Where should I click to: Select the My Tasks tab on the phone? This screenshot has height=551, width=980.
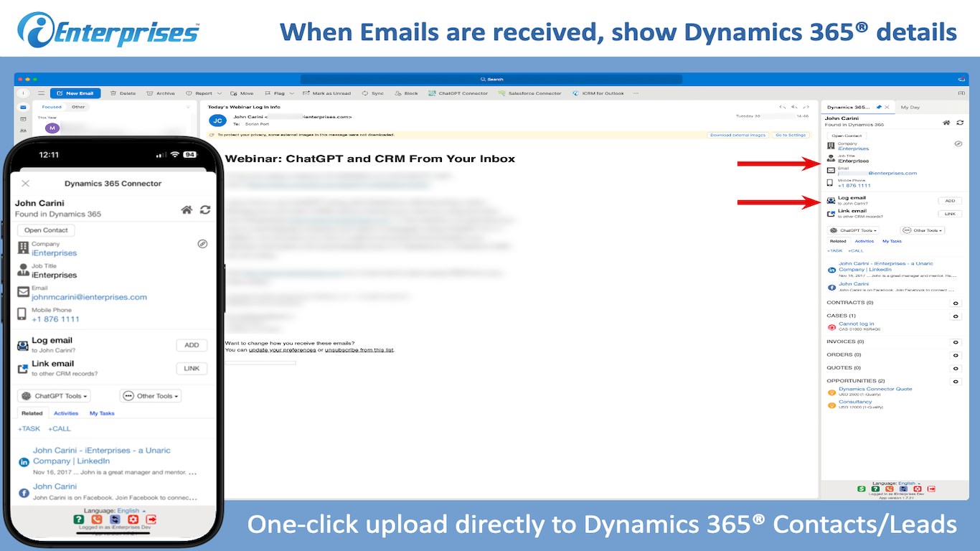[102, 413]
